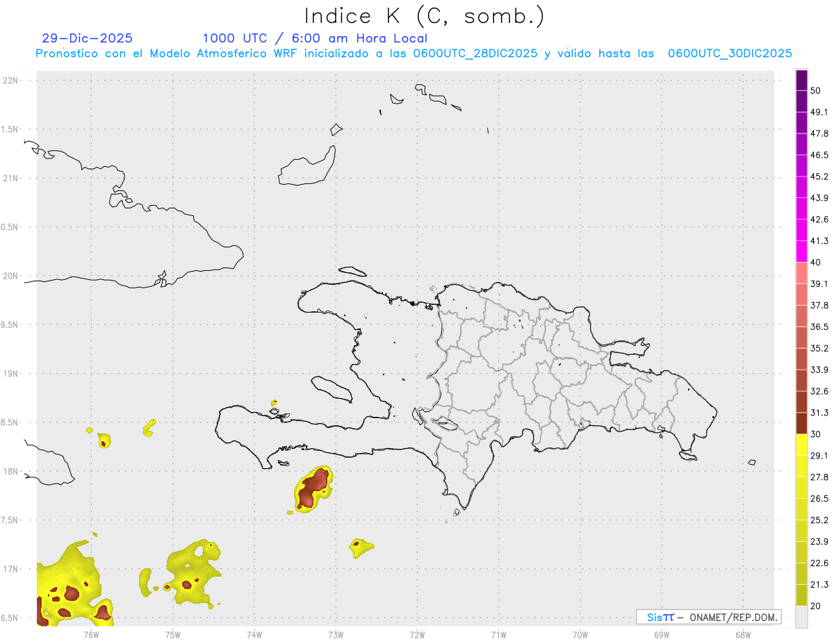Click legend label "27.8"
Viewport: 834px width, 644px height.
(820, 477)
